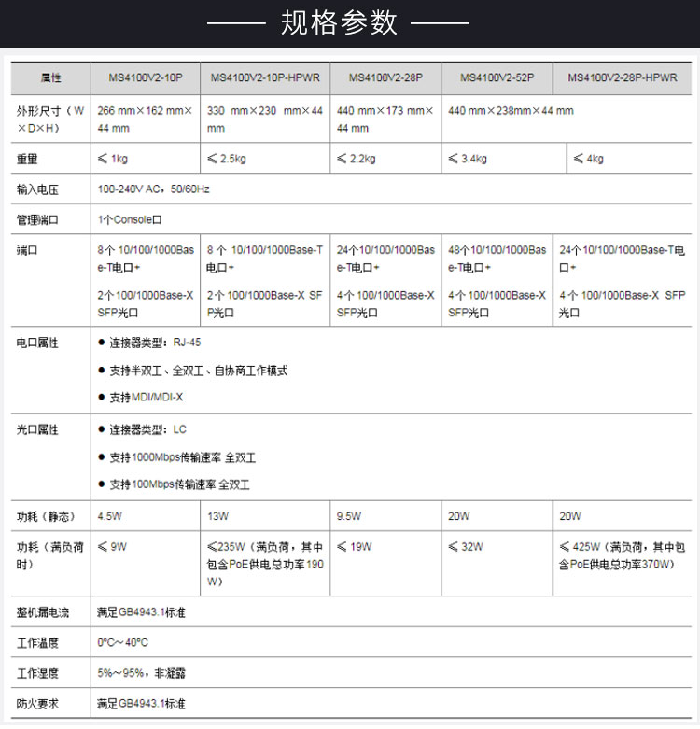Click 4个100/1000Base-X SFP光口 under MS4100V2-52P
Viewport: 700px width, 729px height.
(x=497, y=304)
